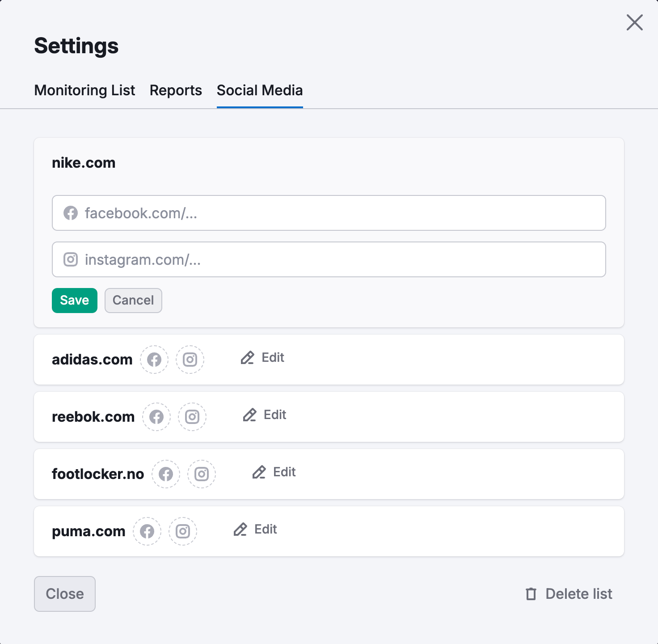The image size is (658, 644).
Task: Click the Facebook icon for adidas.com
Action: click(154, 360)
